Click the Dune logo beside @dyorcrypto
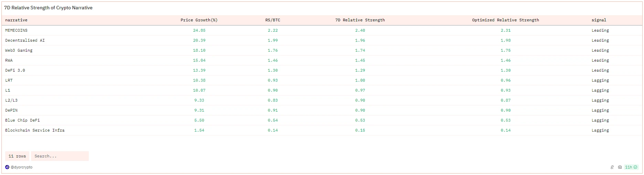The height and width of the screenshot is (175, 644). [x=7, y=167]
